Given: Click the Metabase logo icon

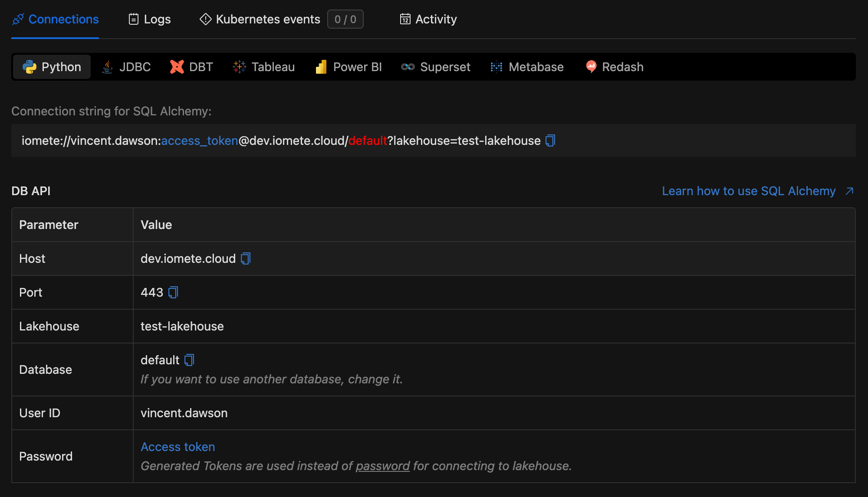Looking at the screenshot, I should pyautogui.click(x=496, y=67).
